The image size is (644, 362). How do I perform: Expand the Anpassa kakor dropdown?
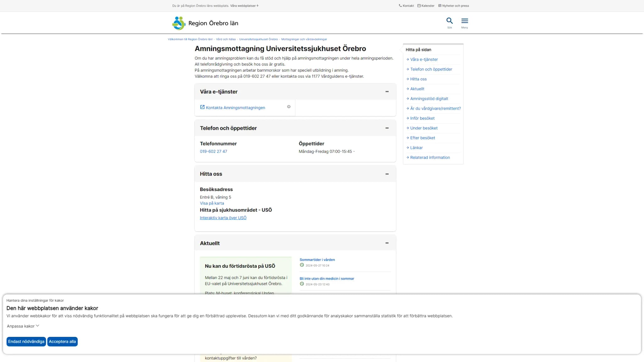click(23, 326)
